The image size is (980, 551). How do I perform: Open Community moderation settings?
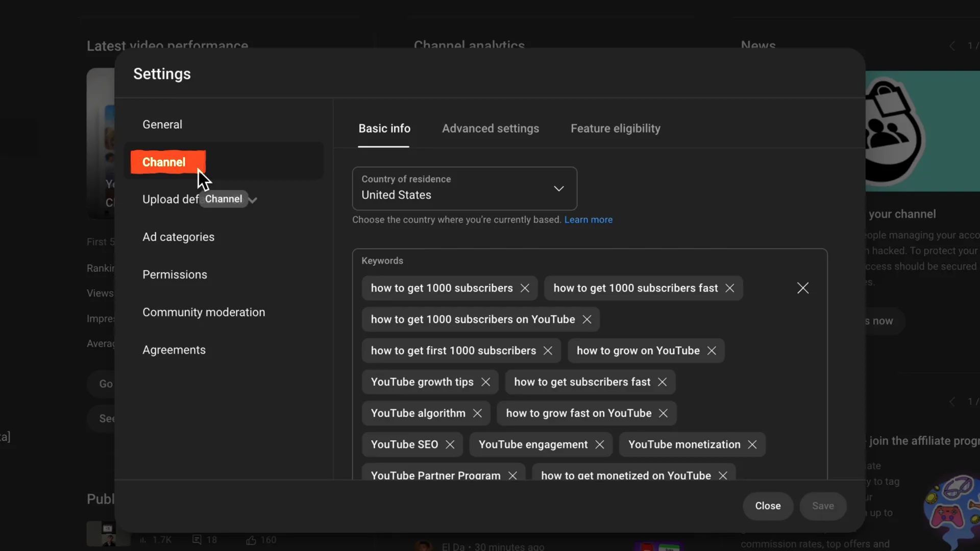(x=204, y=312)
